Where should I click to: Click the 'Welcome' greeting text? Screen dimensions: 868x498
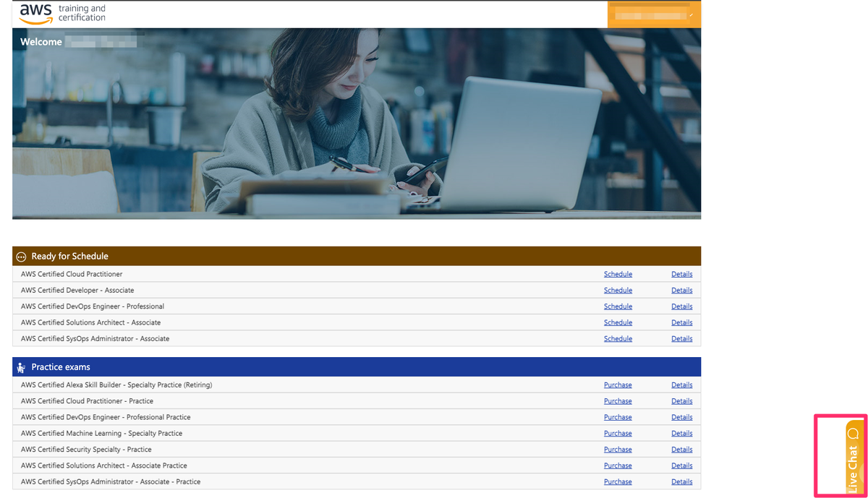point(41,42)
